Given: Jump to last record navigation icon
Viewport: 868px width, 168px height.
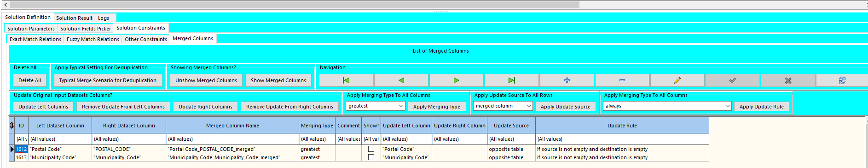Looking at the screenshot, I should tap(512, 80).
